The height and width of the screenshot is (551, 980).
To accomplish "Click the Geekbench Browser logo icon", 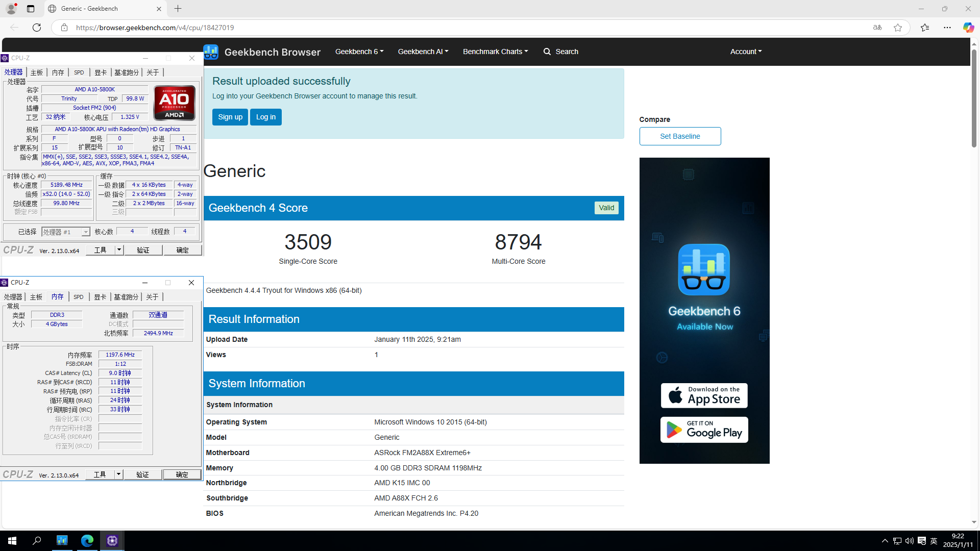I will click(211, 52).
